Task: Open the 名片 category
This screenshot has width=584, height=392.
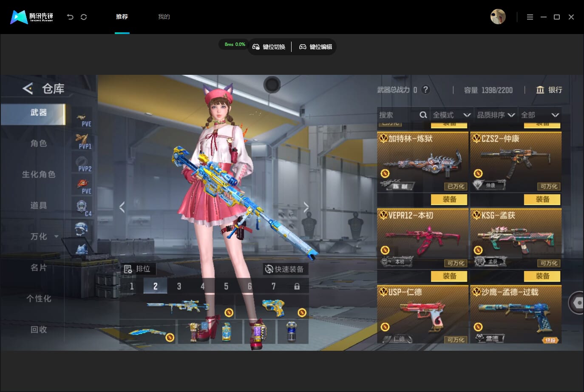Action: point(38,267)
